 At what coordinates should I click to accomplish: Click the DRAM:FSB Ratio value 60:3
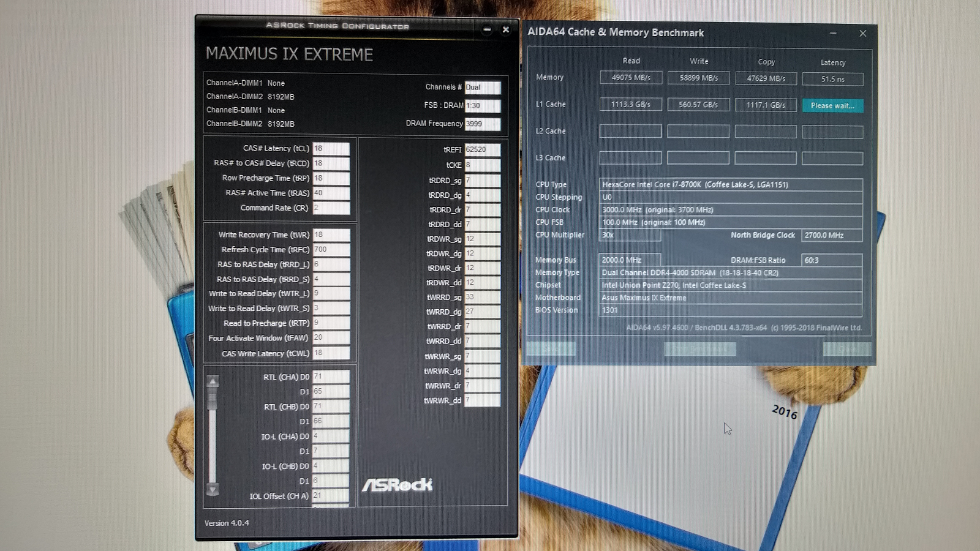(x=832, y=260)
